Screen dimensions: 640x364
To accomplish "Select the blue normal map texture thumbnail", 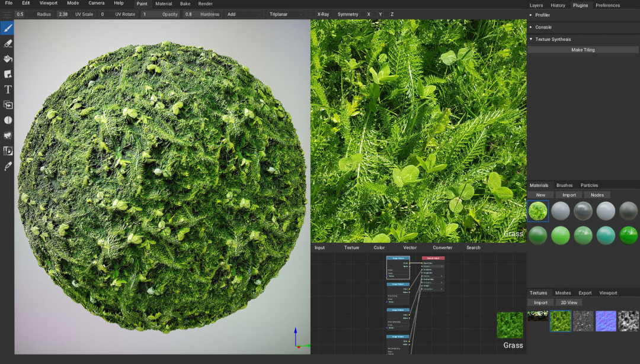I will point(605,320).
